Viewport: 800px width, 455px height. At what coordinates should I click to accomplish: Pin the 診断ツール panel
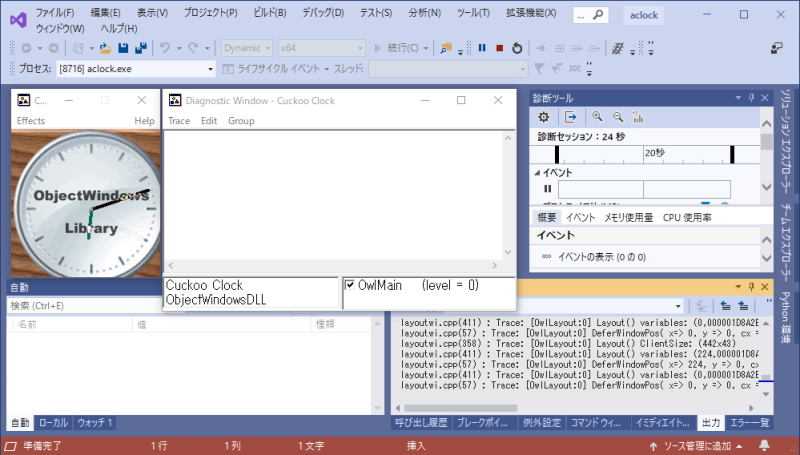(752, 98)
